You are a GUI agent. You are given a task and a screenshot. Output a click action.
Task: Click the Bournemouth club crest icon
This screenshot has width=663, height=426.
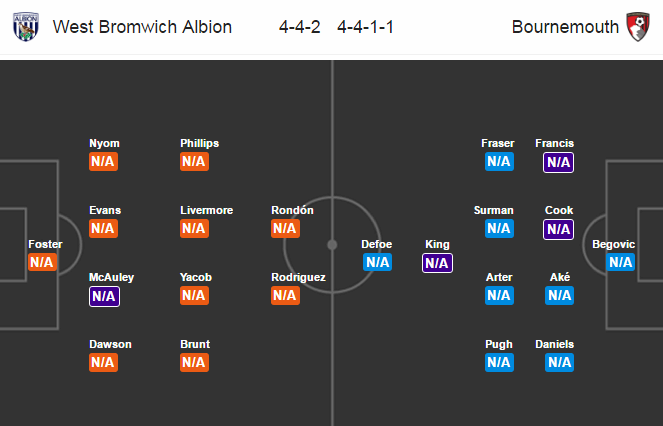pyautogui.click(x=638, y=27)
